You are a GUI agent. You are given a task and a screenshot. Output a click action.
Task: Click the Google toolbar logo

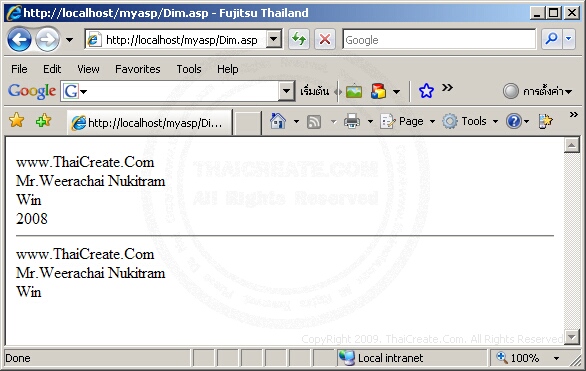[32, 91]
